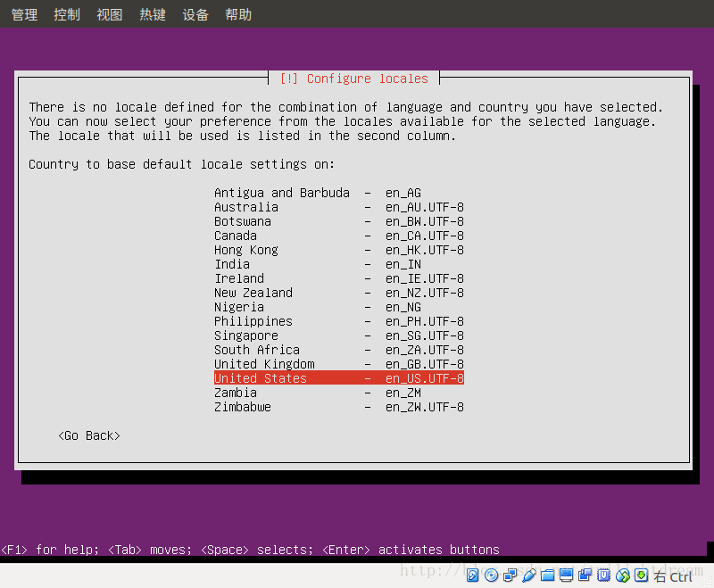
Task: Click the keyboard capture green arrow icon
Action: [641, 576]
